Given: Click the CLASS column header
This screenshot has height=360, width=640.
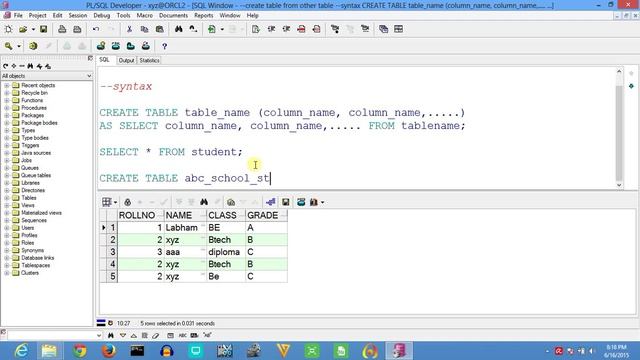Looking at the screenshot, I should coord(226,215).
